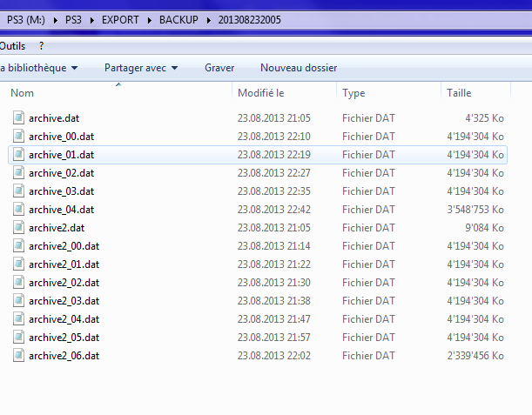The image size is (532, 415).
Task: Select file name archive_03.dat
Action: 62,191
